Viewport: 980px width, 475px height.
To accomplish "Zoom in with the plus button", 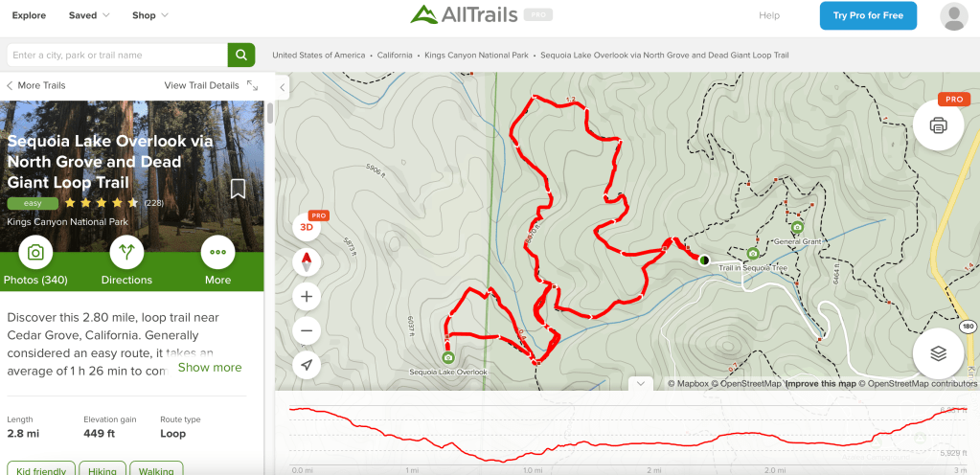I will (x=307, y=296).
